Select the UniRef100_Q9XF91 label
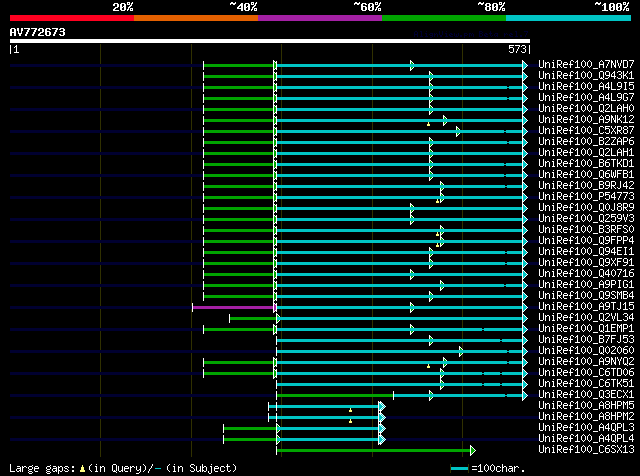 (x=586, y=263)
